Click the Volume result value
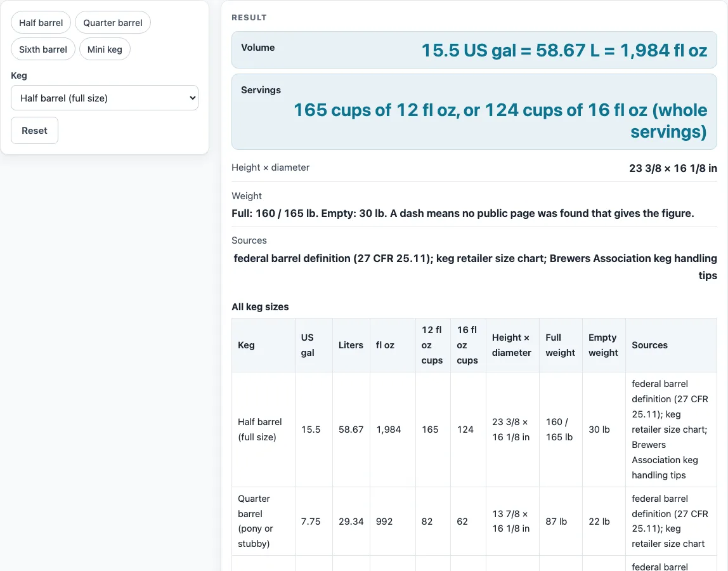Viewport: 728px width, 571px height. coord(564,50)
